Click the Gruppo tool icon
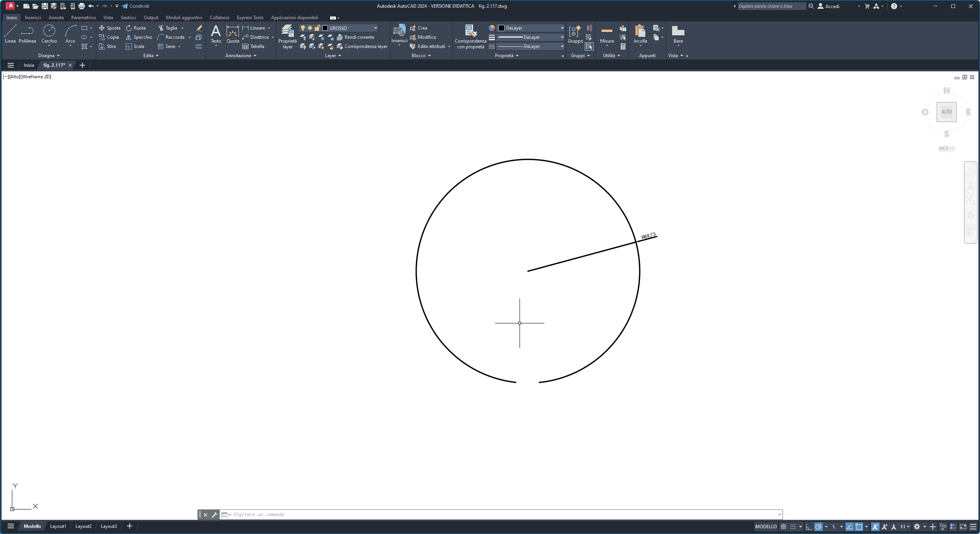The width and height of the screenshot is (980, 534). pyautogui.click(x=575, y=34)
